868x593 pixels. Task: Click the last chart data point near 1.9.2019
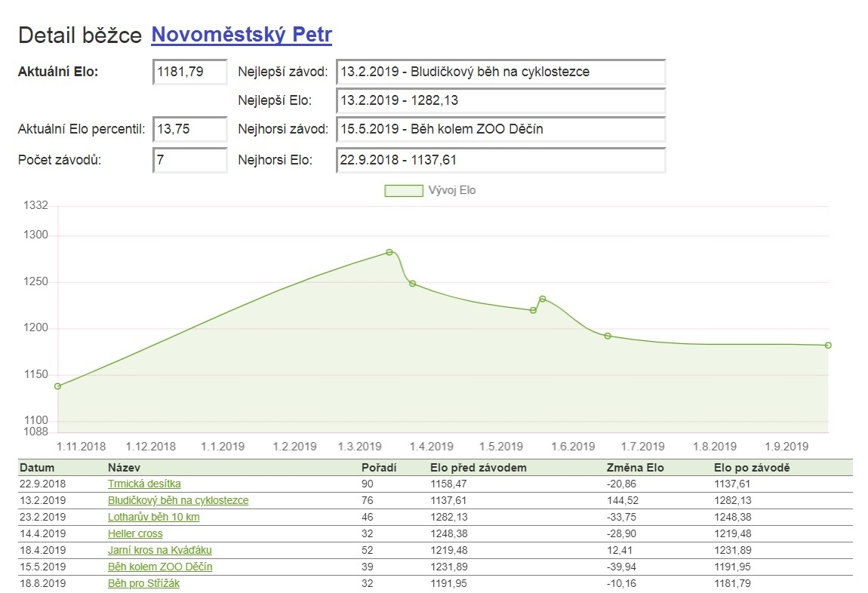click(830, 343)
